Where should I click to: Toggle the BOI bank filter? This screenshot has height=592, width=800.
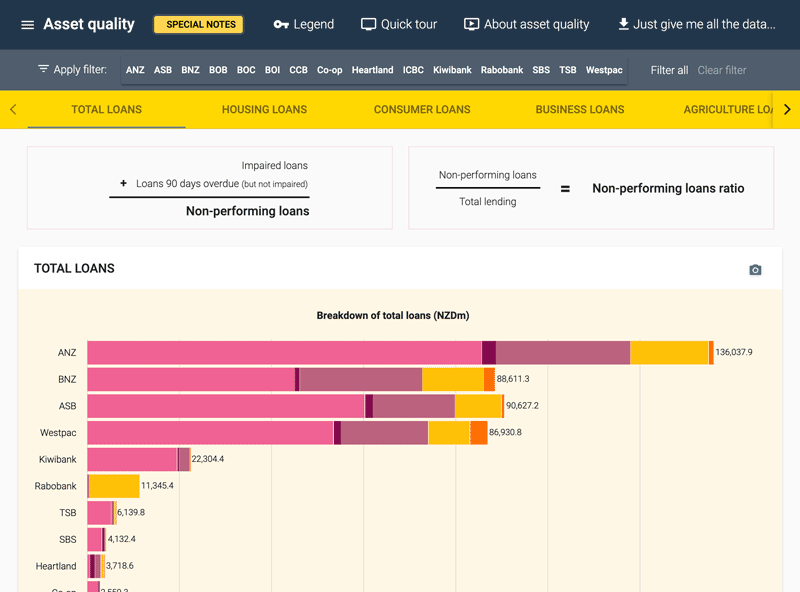tap(272, 70)
